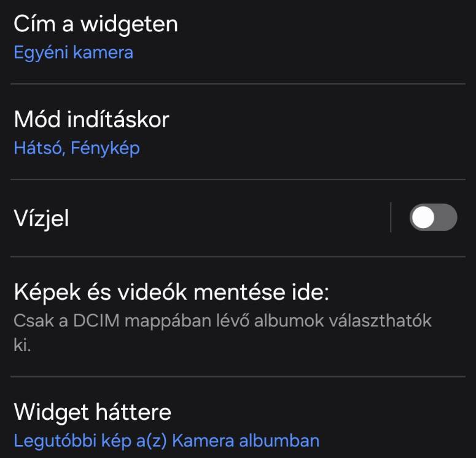
Task: Tap Legutóbbi kép a(z) Kamera albumban
Action: click(x=166, y=441)
